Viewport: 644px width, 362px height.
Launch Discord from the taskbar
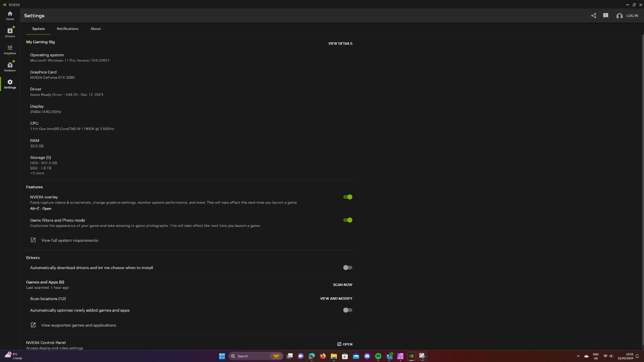point(367,356)
